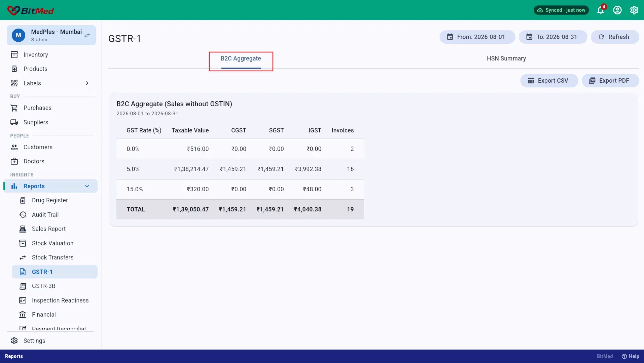Open Help in the status bar

(x=630, y=356)
